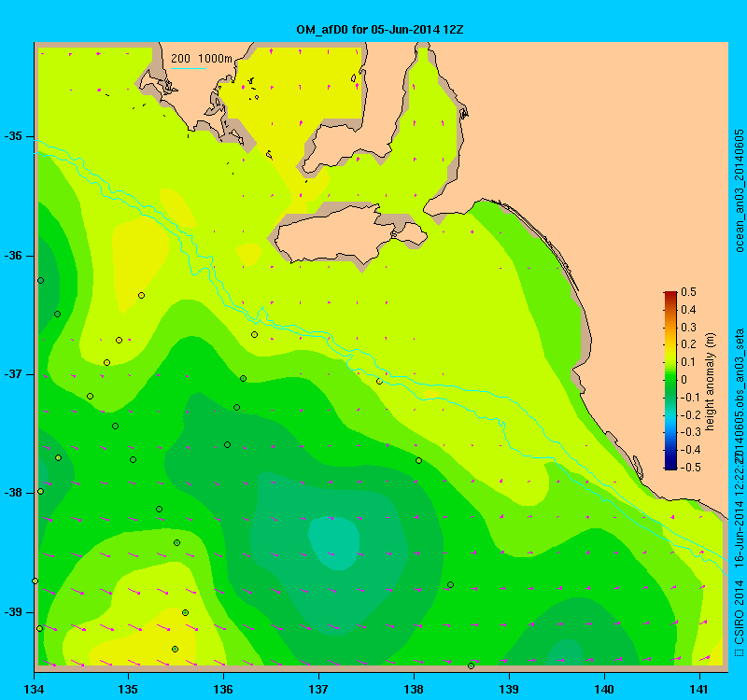Screen dimensions: 747x700
Task: Click the 135 longitude axis label
Action: tap(129, 689)
